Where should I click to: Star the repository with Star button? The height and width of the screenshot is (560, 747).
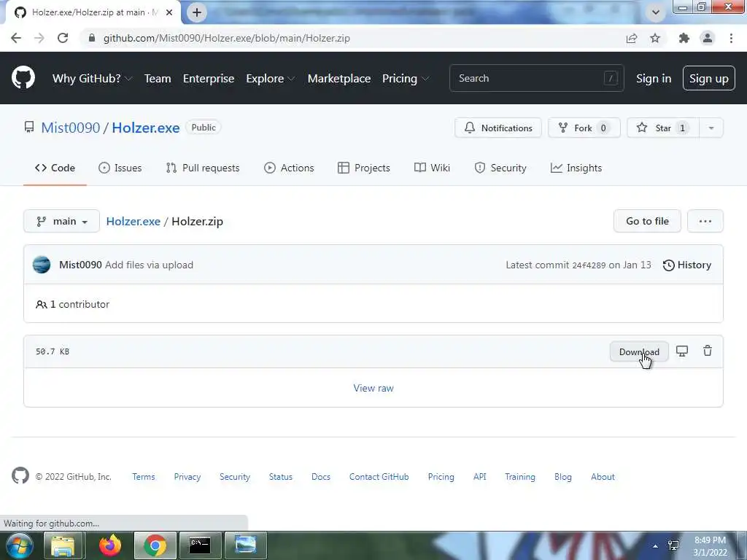(662, 128)
